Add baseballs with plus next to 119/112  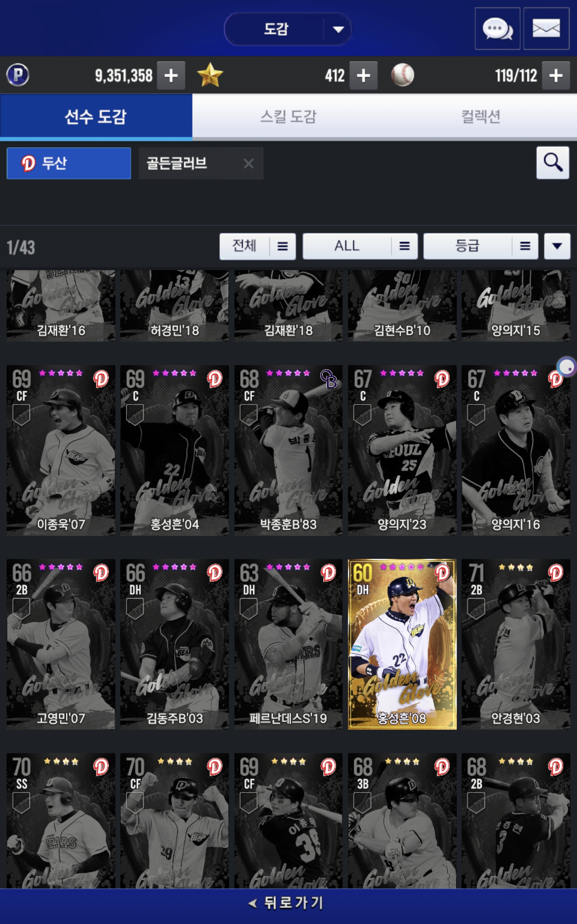coord(556,75)
